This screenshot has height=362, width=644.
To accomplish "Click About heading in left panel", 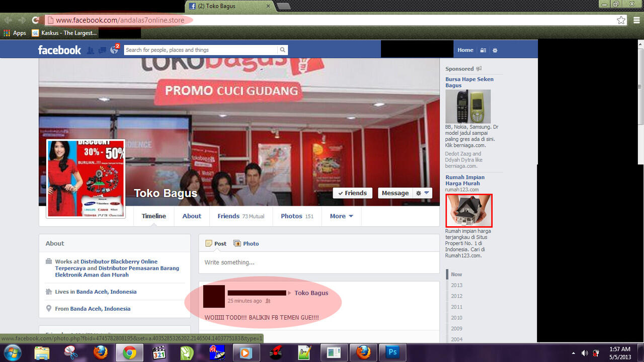I will pos(55,243).
